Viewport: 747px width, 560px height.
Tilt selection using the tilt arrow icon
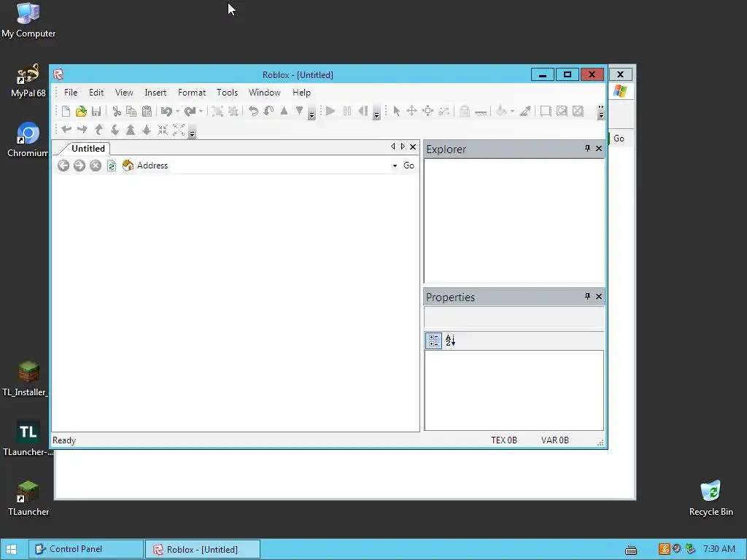click(x=268, y=112)
